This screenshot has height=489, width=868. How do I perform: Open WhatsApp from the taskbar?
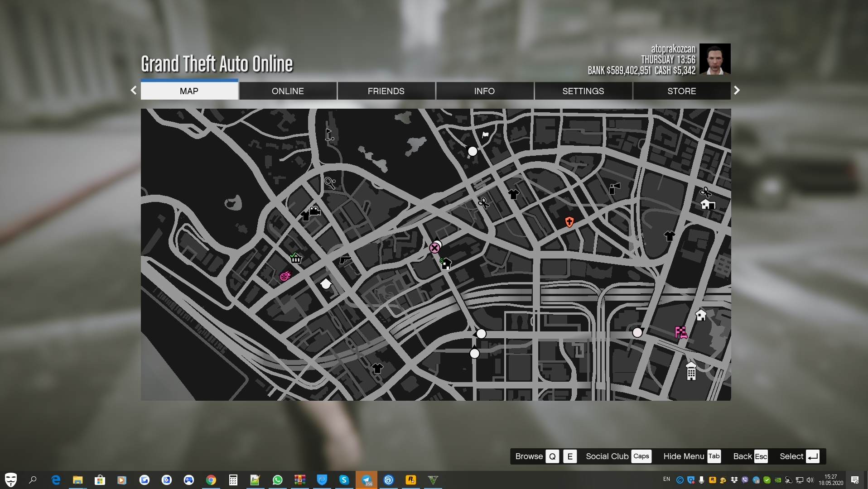278,480
